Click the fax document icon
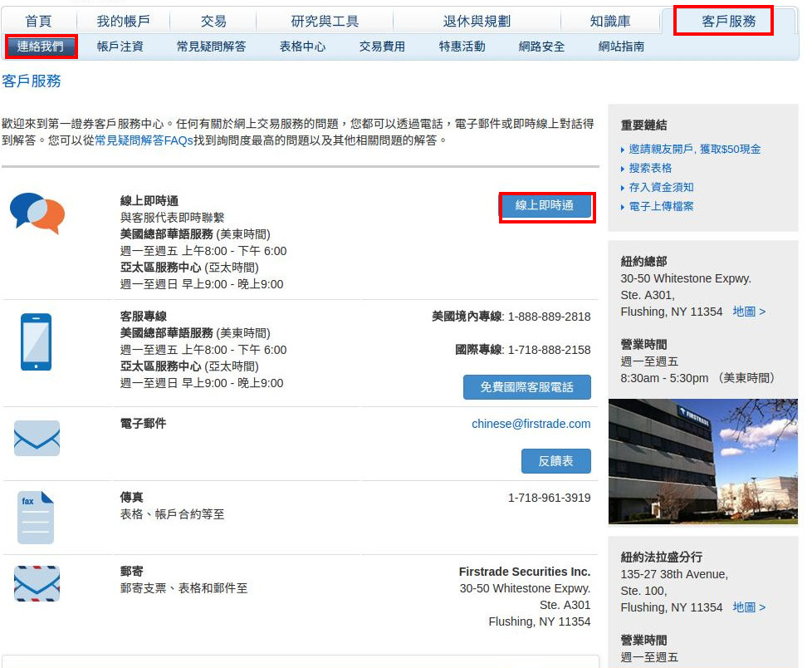The width and height of the screenshot is (812, 668). (x=36, y=517)
